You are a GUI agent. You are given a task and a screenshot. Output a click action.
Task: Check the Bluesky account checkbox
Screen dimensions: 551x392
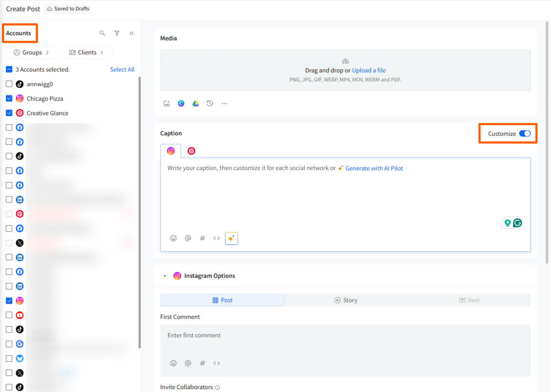(9, 358)
